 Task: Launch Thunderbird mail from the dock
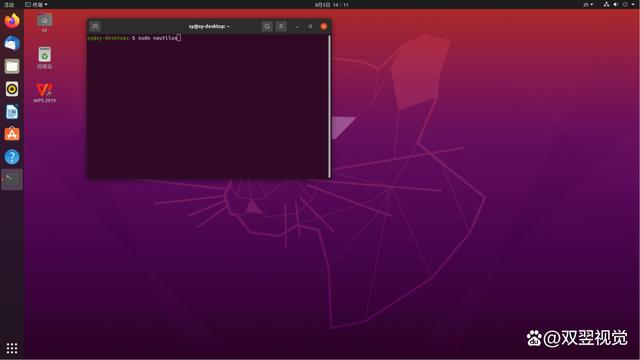[12, 43]
